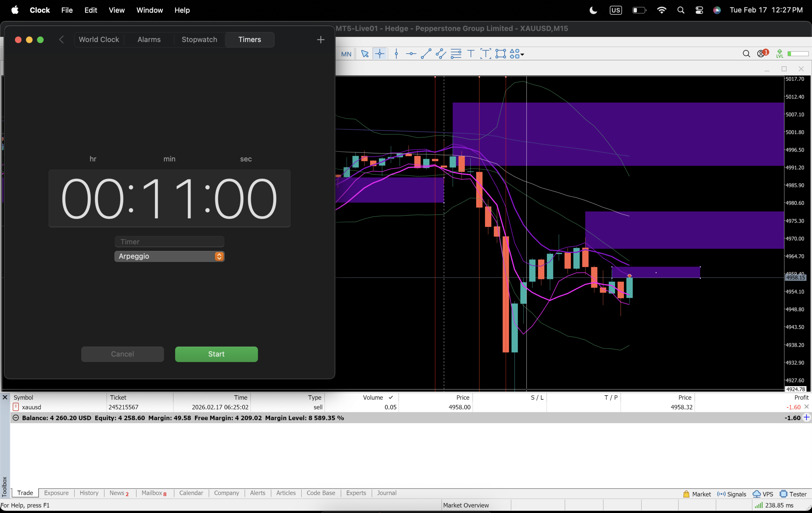The width and height of the screenshot is (812, 513).
Task: Select the rectangle shape tool
Action: pos(501,54)
